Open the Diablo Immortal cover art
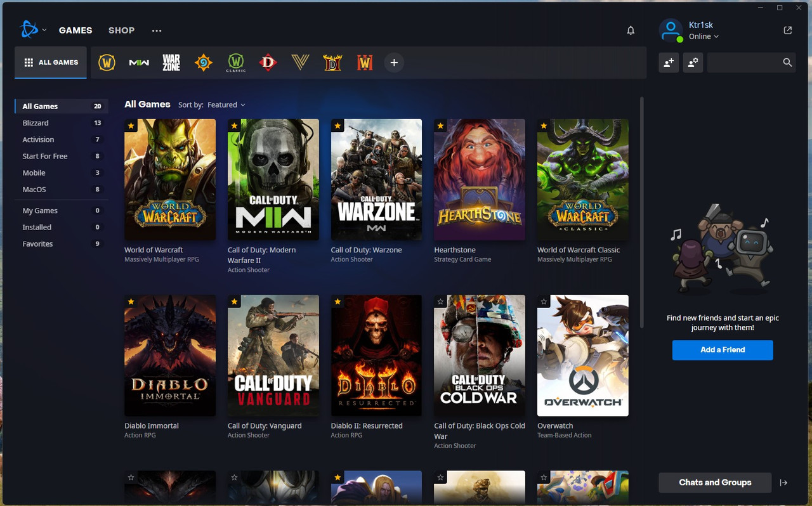The width and height of the screenshot is (812, 506). point(170,355)
